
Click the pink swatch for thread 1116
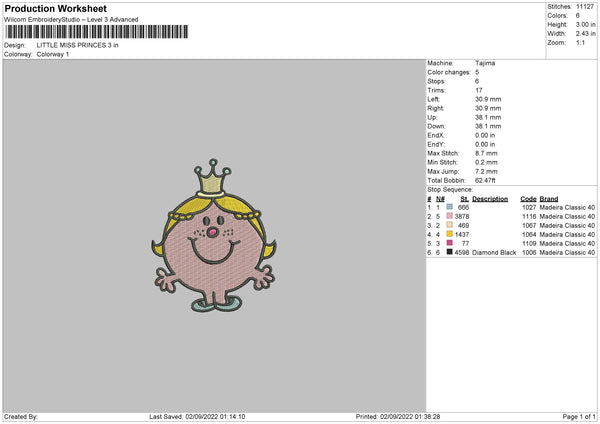point(449,216)
